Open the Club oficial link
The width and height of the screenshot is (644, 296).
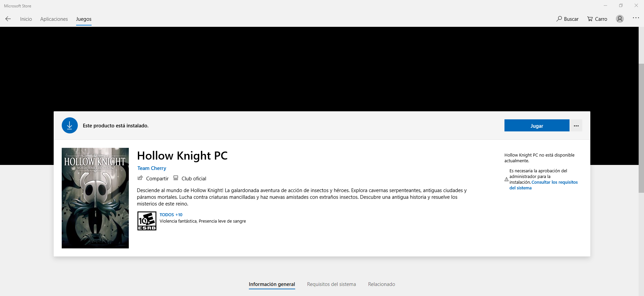click(190, 178)
